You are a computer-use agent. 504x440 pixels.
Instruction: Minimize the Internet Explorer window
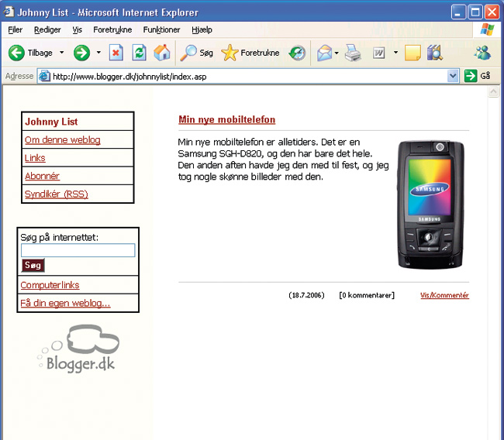(x=458, y=12)
